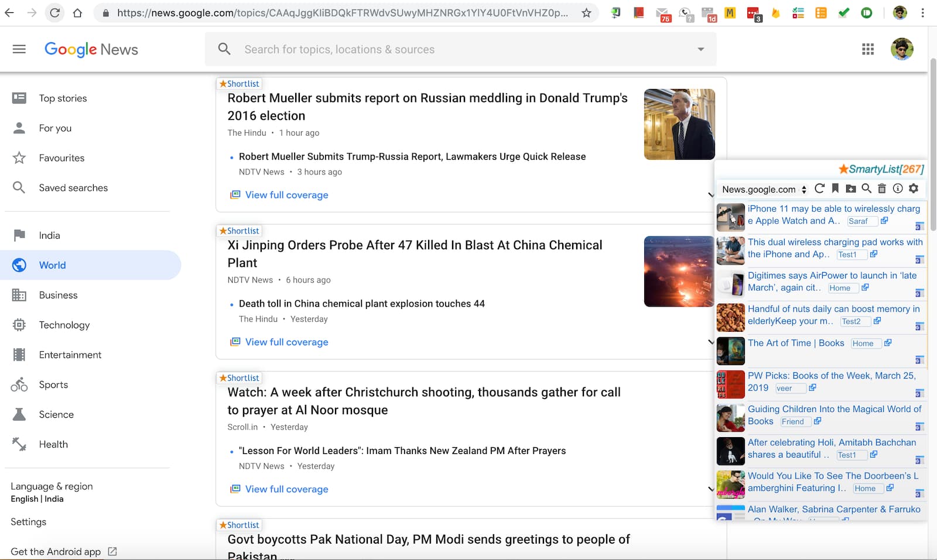
Task: Open SmartyList settings gear
Action: point(914,188)
